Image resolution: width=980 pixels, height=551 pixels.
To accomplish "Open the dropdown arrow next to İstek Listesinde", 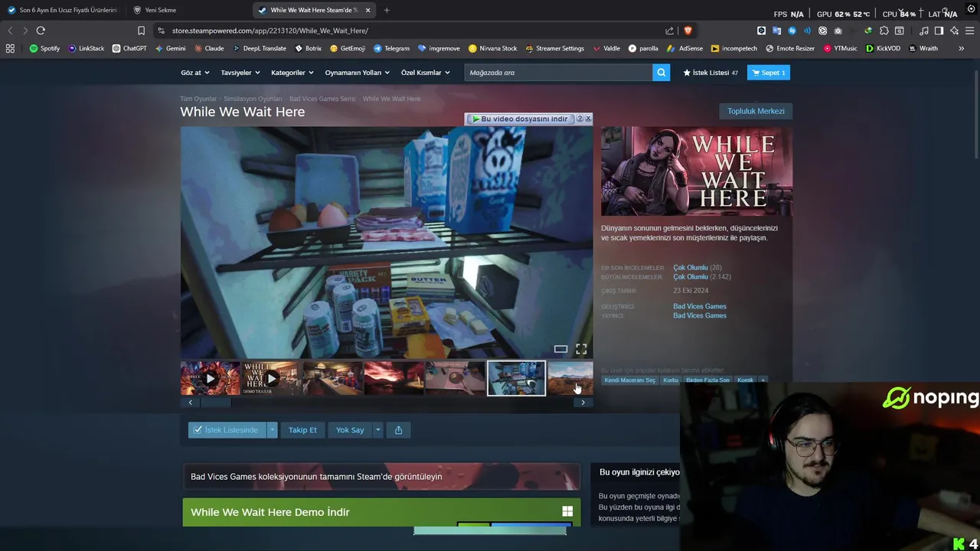I will (x=272, y=430).
